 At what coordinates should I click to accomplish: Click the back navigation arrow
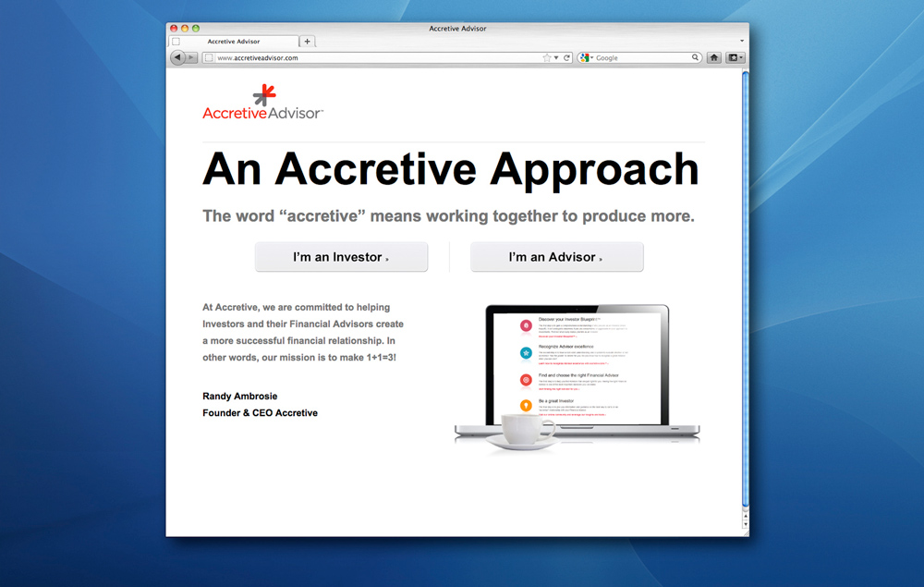point(176,56)
